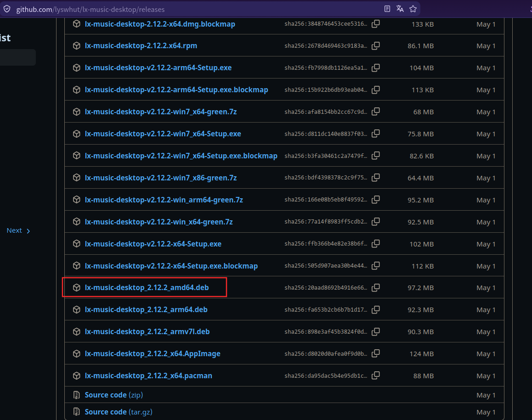Open site security shield information
The width and height of the screenshot is (532, 420).
tap(7, 9)
